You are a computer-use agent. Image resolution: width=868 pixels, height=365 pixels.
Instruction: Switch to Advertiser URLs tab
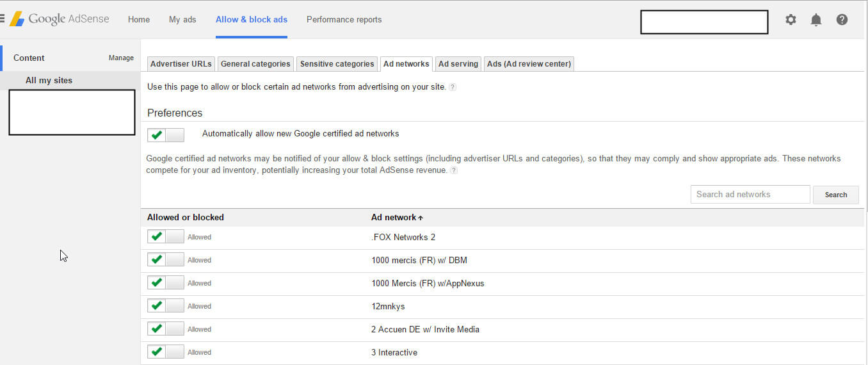coord(181,63)
